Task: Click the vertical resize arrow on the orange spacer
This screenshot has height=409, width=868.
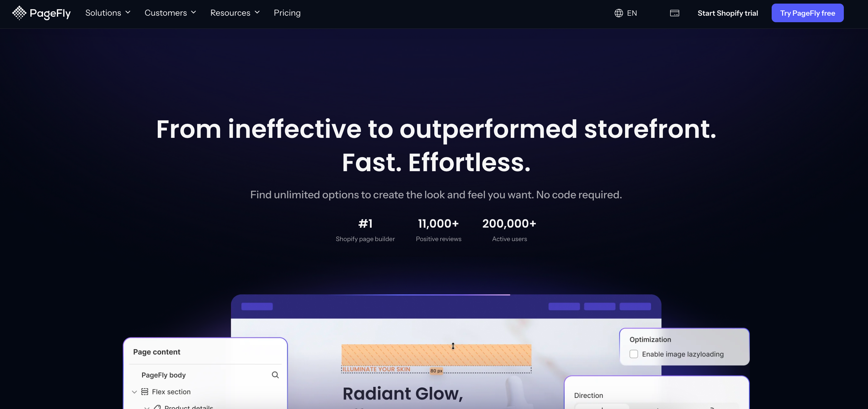Action: click(x=453, y=346)
